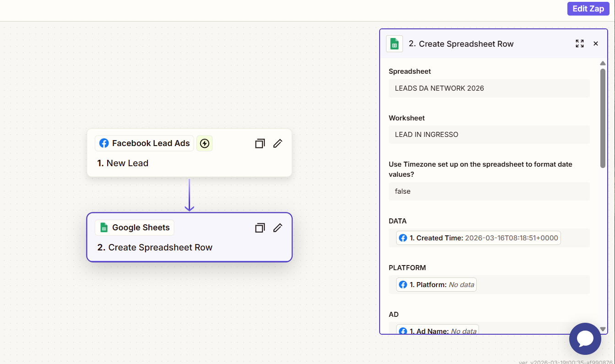
Task: Open the Google Sheets app label
Action: pos(134,228)
